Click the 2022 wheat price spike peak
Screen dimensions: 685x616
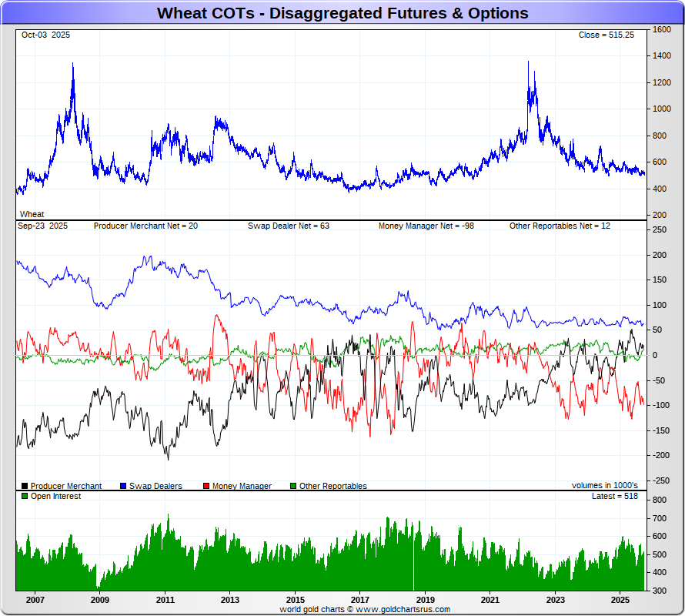[x=528, y=62]
